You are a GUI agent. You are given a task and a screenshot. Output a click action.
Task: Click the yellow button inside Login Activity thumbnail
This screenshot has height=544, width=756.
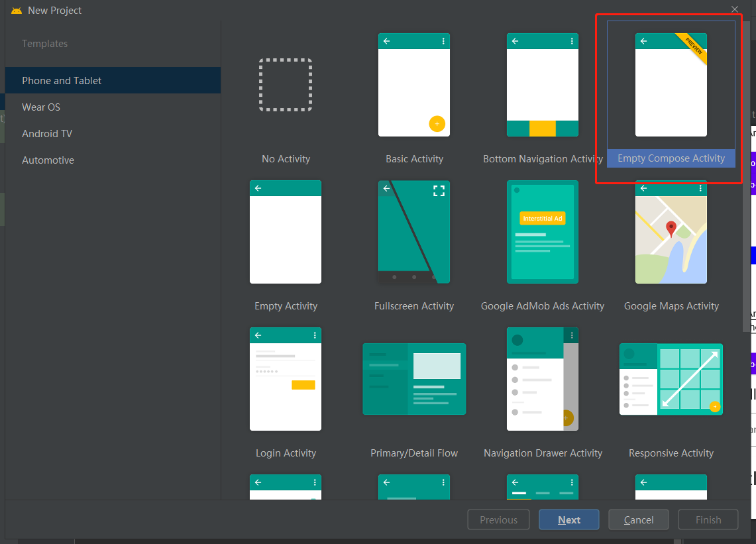coord(303,385)
